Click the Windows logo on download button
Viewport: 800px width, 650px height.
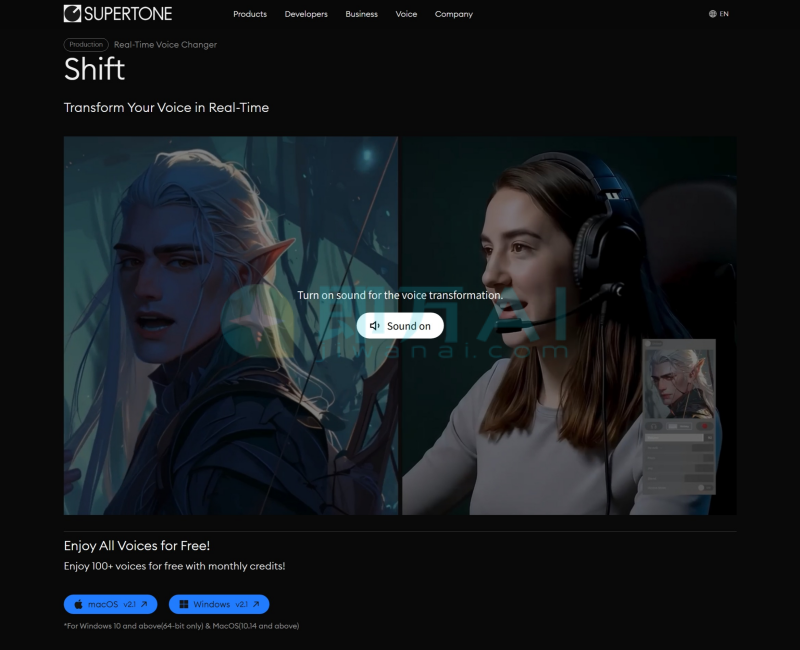point(182,604)
